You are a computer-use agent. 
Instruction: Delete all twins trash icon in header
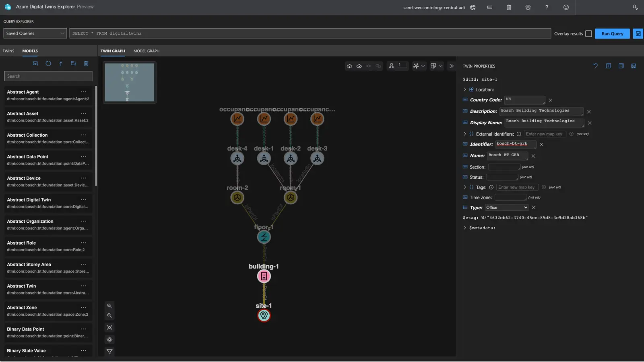point(509,7)
